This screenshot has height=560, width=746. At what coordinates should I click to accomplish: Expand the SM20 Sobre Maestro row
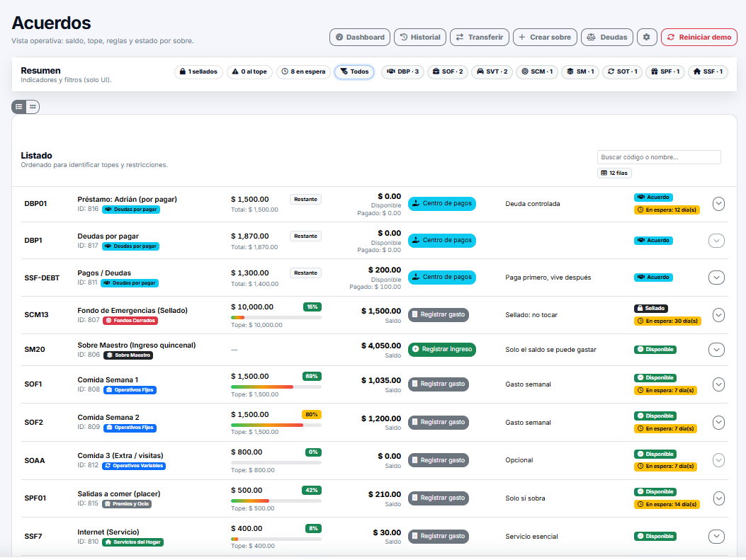coord(716,349)
